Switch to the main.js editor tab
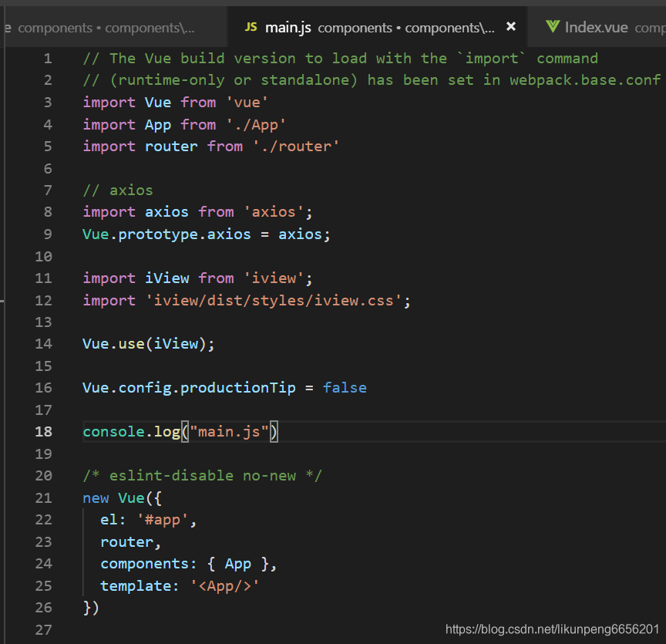This screenshot has width=666, height=644. [377, 28]
